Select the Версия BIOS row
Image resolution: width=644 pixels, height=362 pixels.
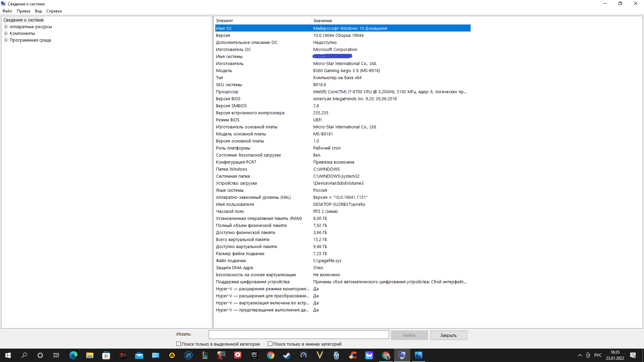point(342,99)
